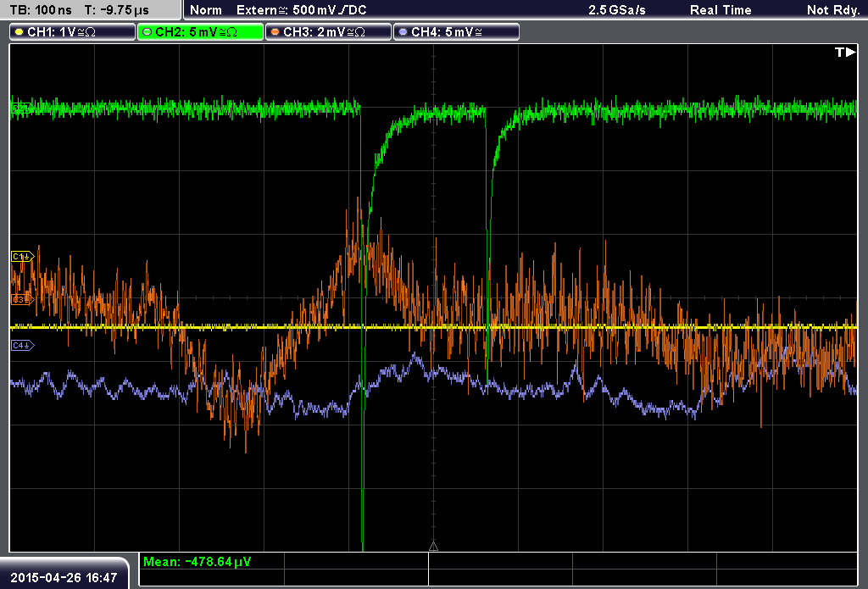Click the yellow dot in CH1 tab

point(19,32)
